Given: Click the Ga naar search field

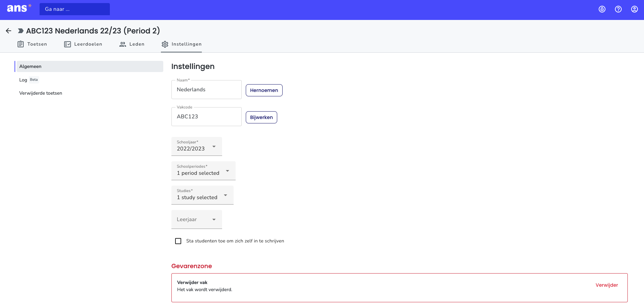Looking at the screenshot, I should (75, 9).
